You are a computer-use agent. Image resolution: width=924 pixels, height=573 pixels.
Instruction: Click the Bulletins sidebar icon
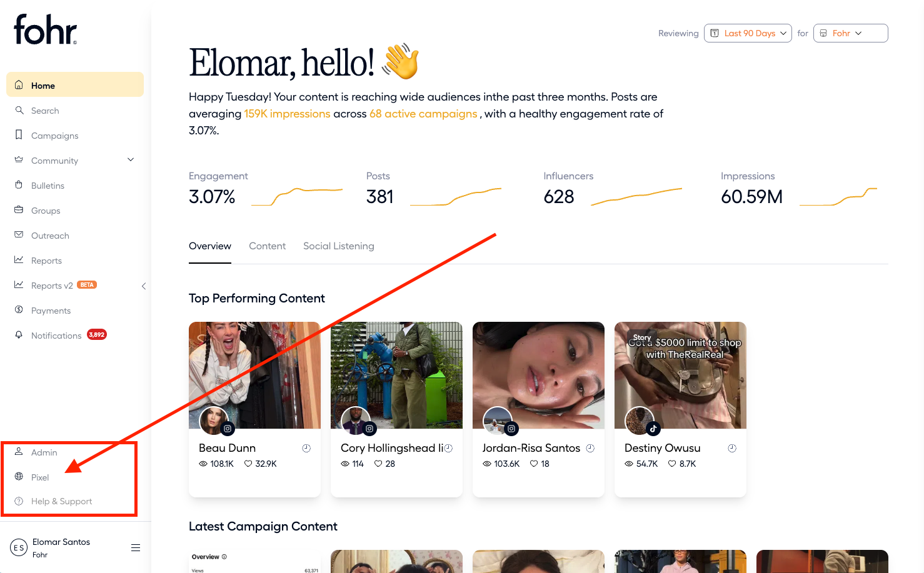(x=19, y=185)
